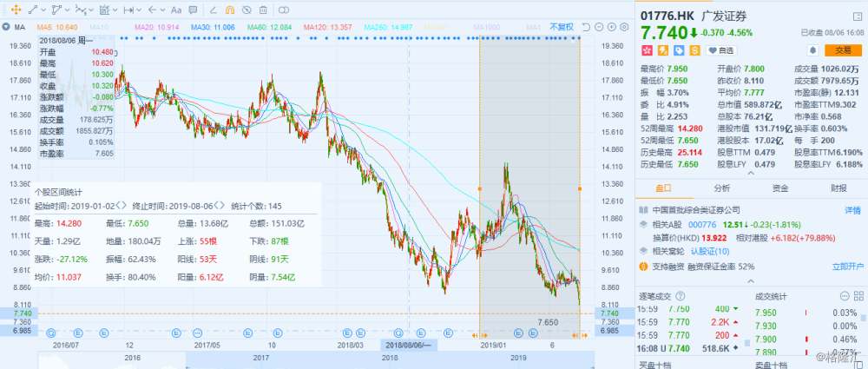Toggle hide drawings crossed-eye icon
The image size is (868, 369).
tap(247, 10)
